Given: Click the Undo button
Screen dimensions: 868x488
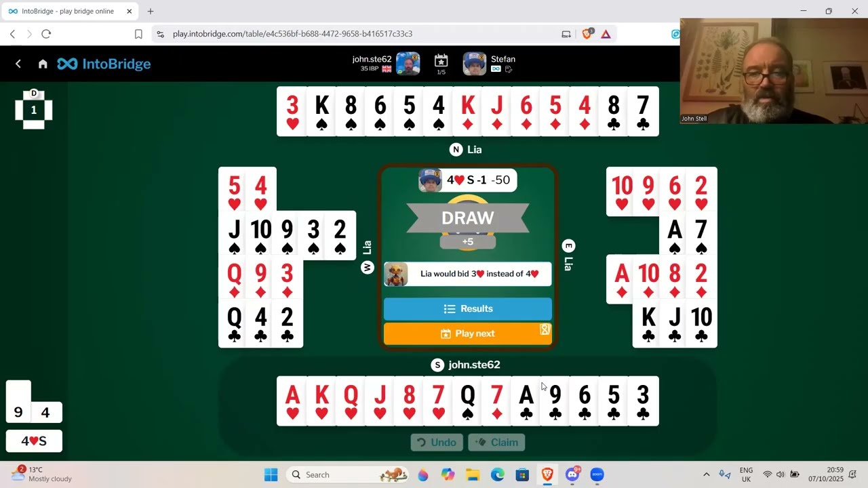Looking at the screenshot, I should (x=437, y=443).
